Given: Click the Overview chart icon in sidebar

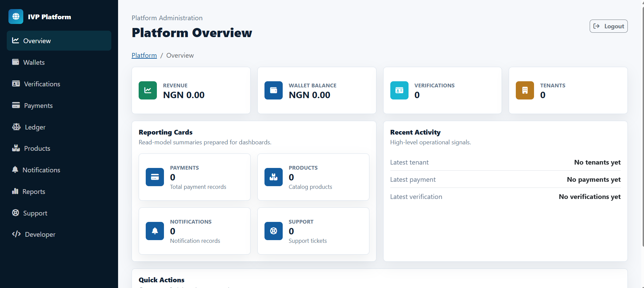Looking at the screenshot, I should [x=16, y=40].
